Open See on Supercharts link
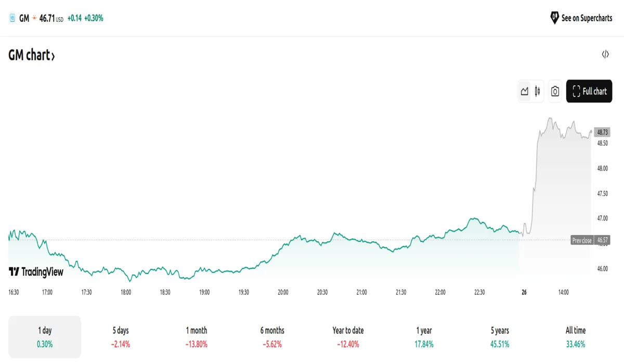Image resolution: width=624 pixels, height=364 pixels. [x=587, y=18]
